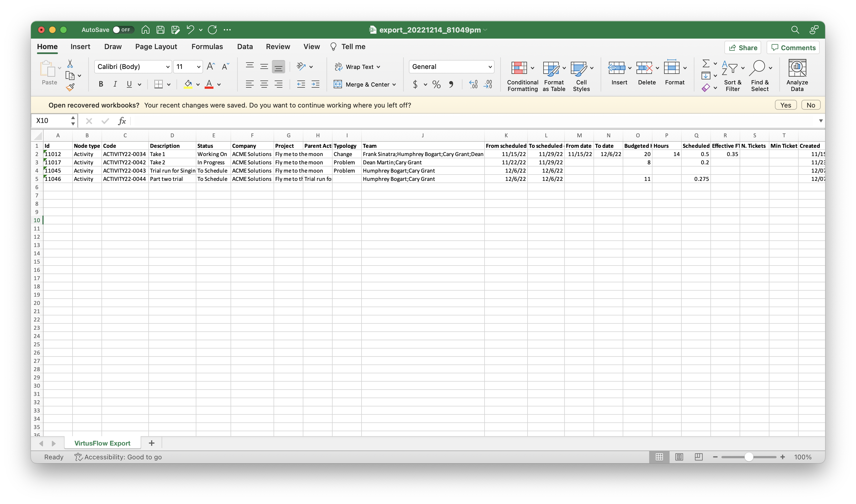Expand the Borders dropdown arrow
This screenshot has height=504, width=856.
click(x=168, y=84)
